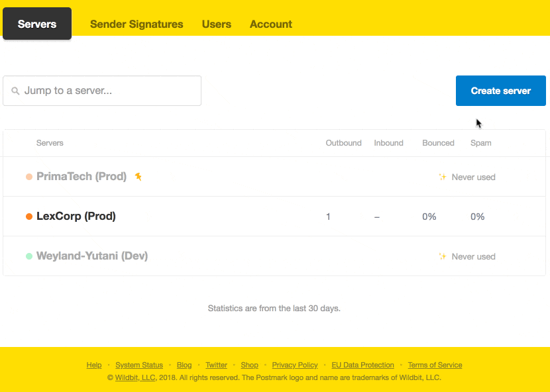Viewport: 550px width, 392px height.
Task: Open the EU Data Protection link
Action: (x=362, y=365)
